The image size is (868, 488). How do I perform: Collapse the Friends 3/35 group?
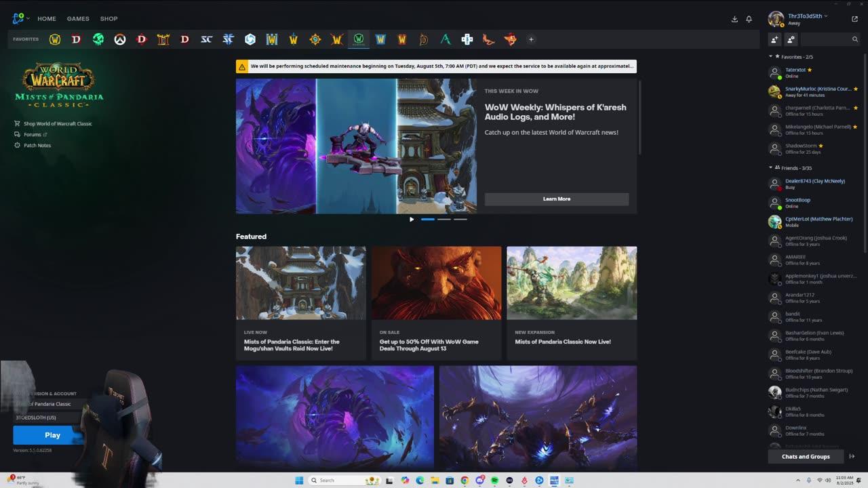click(770, 167)
